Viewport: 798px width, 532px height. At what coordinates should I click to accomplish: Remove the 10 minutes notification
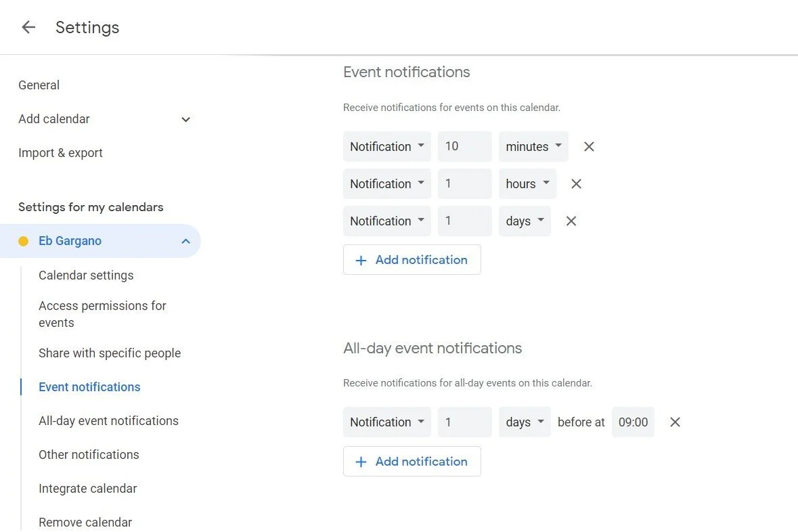[x=589, y=147]
